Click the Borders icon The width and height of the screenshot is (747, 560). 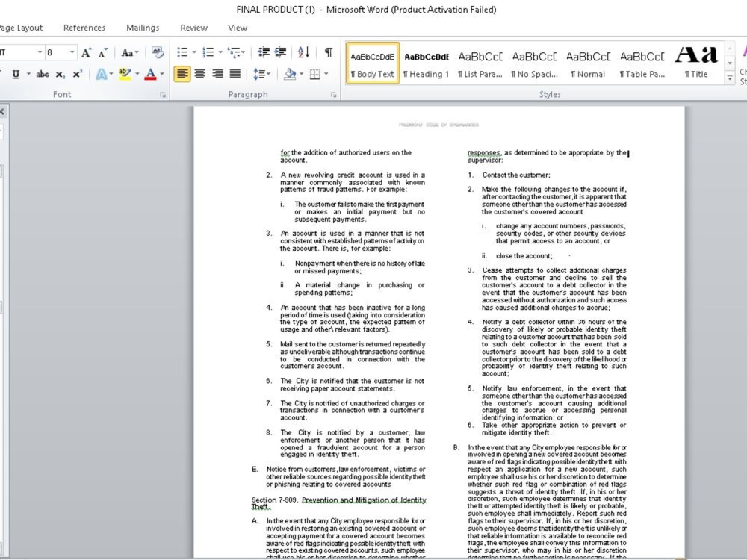315,74
